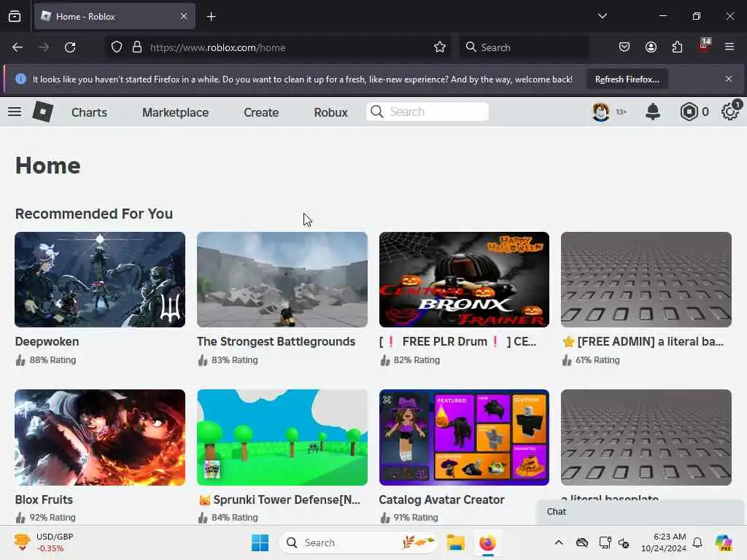Open Sprunki Tower Defense title link
This screenshot has height=560, width=747.
(x=279, y=499)
